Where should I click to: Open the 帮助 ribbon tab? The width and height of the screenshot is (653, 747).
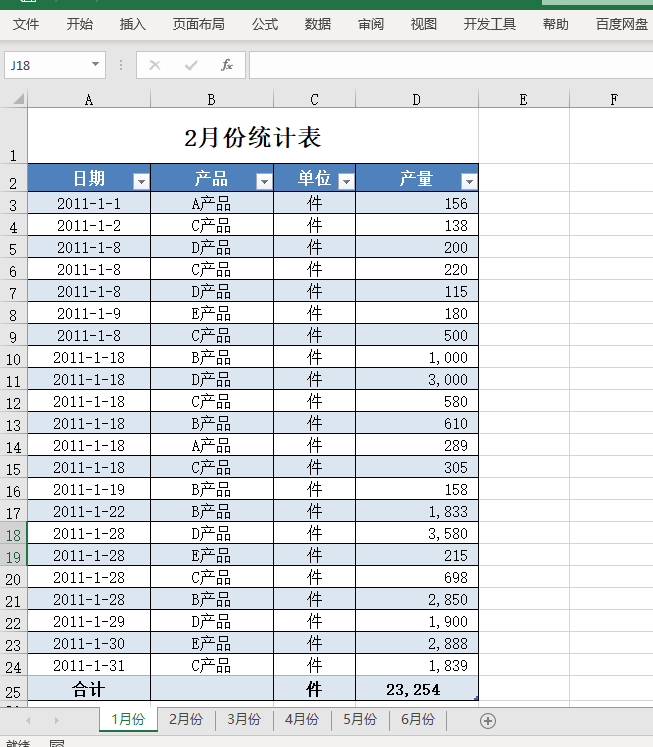556,24
